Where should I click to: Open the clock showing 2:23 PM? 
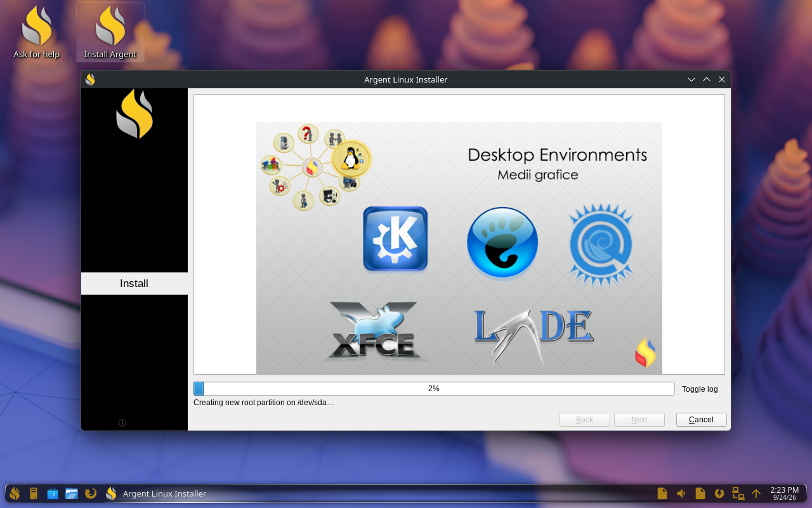pos(785,493)
